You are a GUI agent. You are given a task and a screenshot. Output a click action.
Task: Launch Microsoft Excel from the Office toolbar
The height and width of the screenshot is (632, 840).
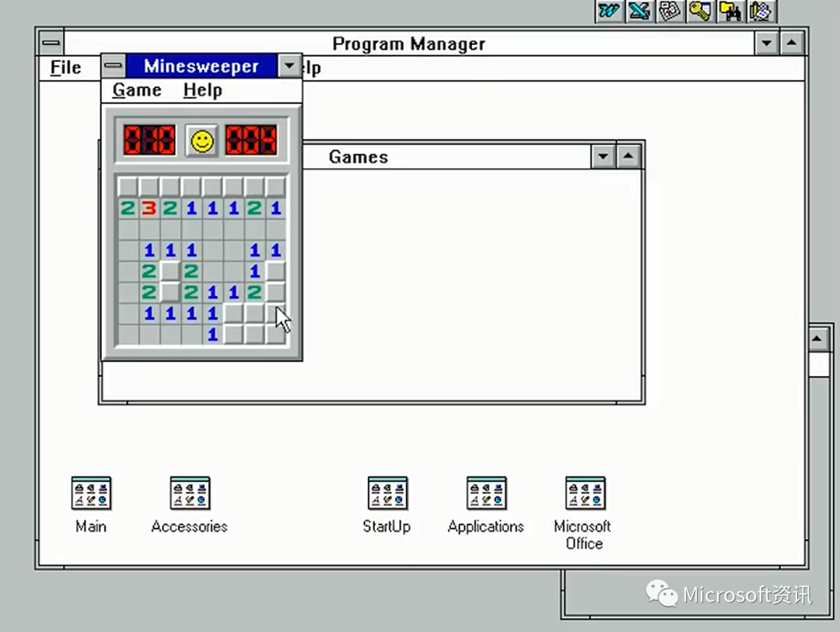point(639,11)
